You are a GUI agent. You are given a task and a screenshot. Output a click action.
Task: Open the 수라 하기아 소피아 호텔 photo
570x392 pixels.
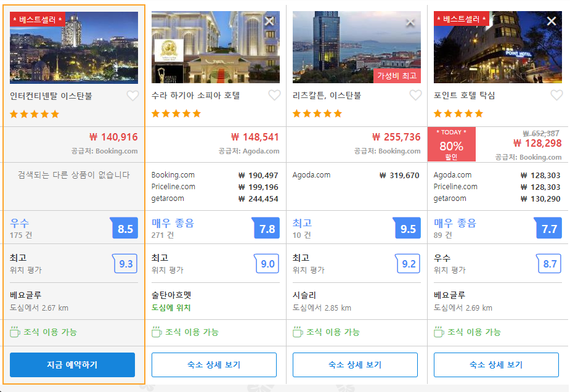point(216,47)
